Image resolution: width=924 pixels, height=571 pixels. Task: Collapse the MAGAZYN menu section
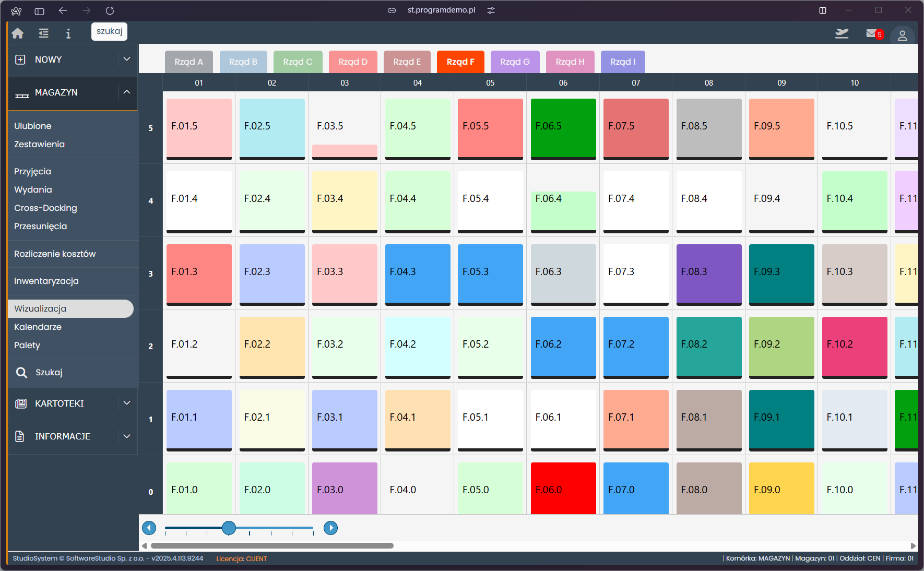(126, 92)
